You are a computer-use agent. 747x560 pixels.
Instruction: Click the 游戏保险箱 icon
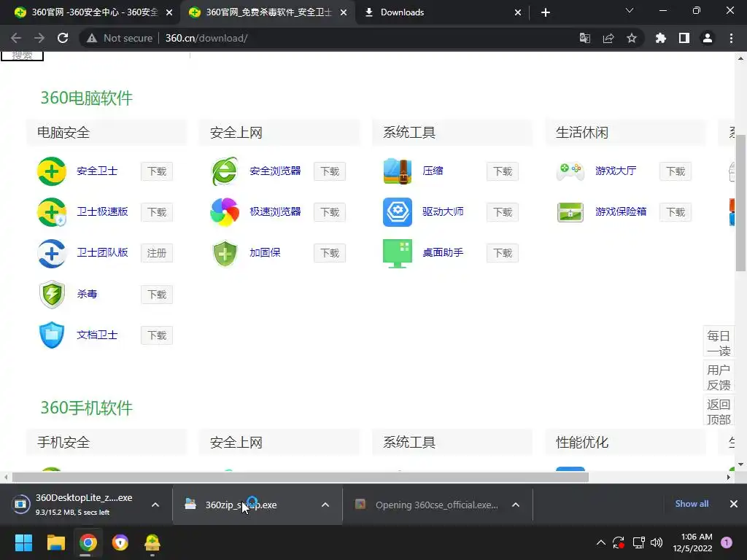point(570,212)
